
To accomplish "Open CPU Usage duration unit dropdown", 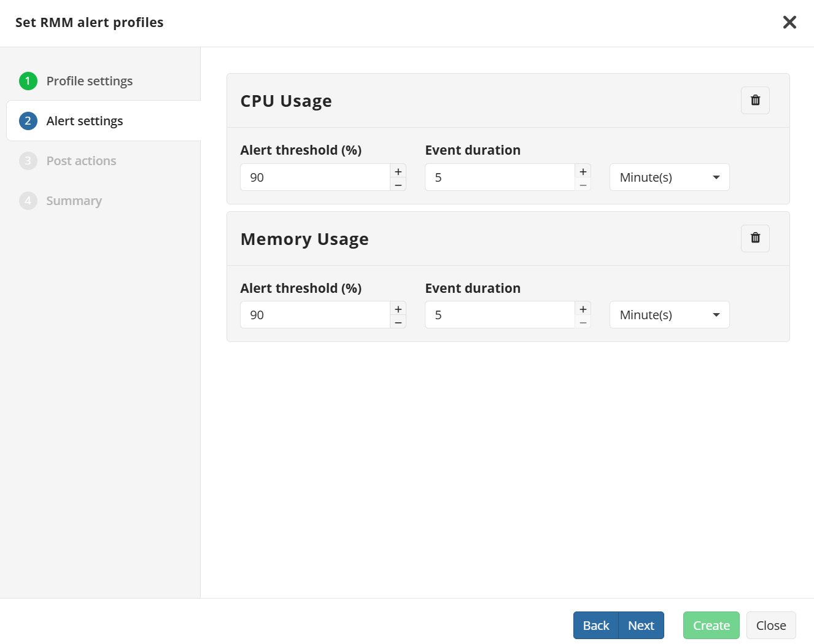I will 669,177.
